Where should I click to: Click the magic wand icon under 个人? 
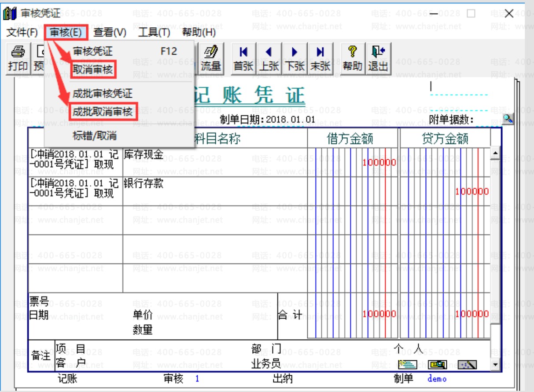click(467, 364)
